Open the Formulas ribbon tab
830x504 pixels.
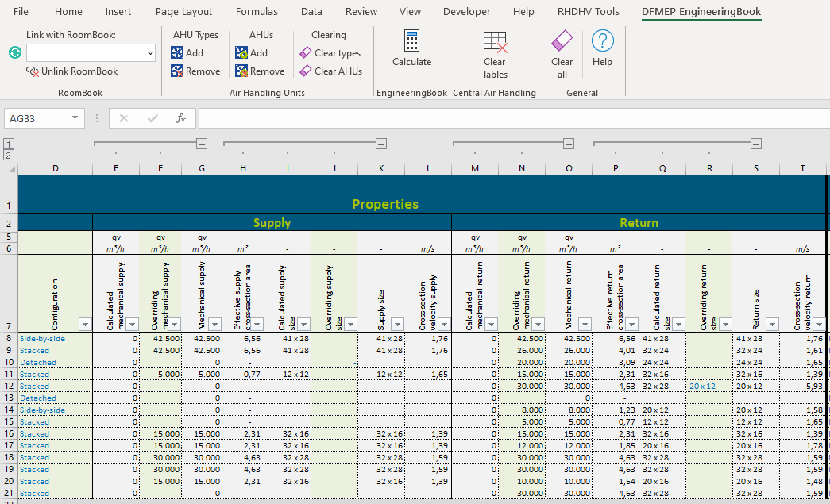pos(257,12)
